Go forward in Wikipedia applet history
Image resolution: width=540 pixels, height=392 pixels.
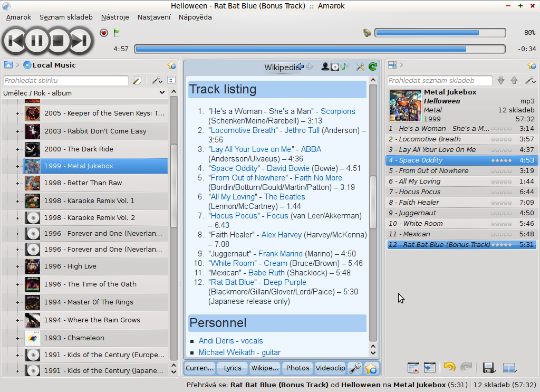tap(310, 67)
